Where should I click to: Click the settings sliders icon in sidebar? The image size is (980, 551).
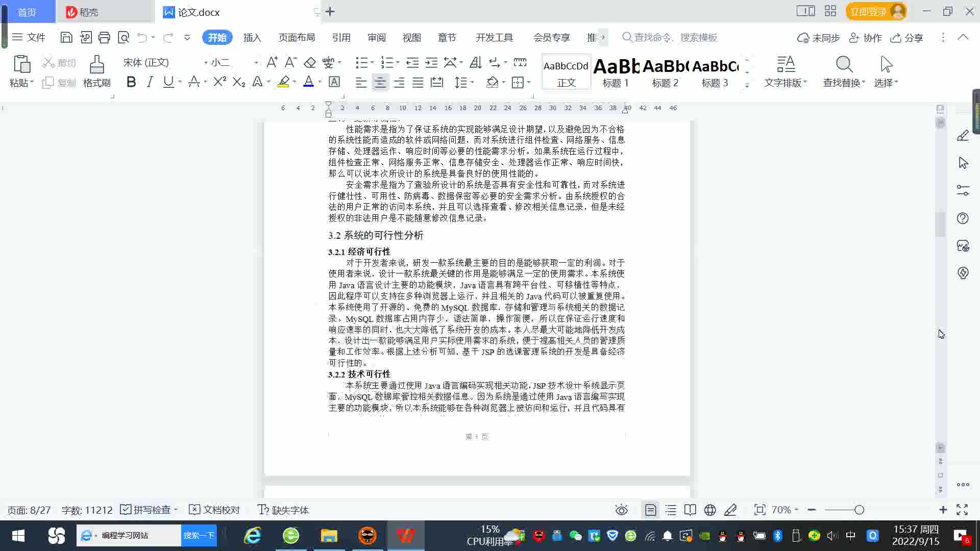963,190
